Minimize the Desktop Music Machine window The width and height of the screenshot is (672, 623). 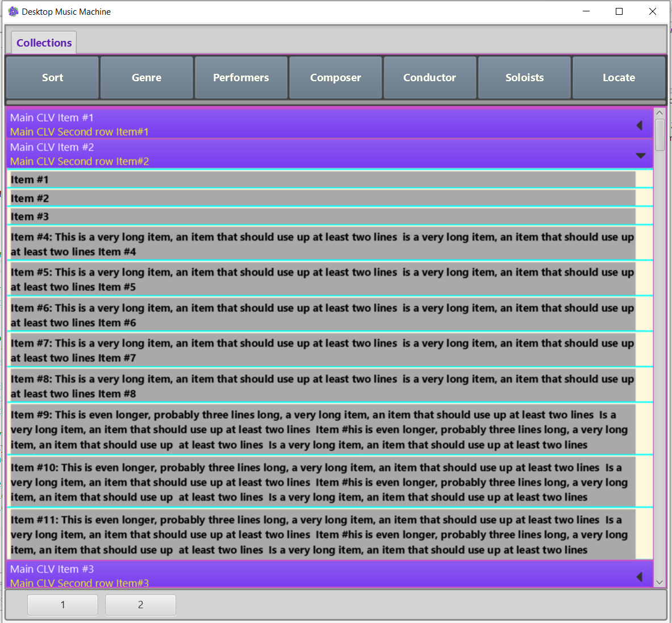coord(586,11)
